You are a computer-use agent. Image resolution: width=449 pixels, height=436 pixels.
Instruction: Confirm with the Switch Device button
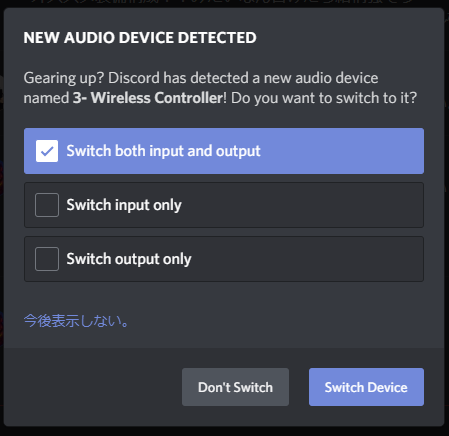[366, 387]
